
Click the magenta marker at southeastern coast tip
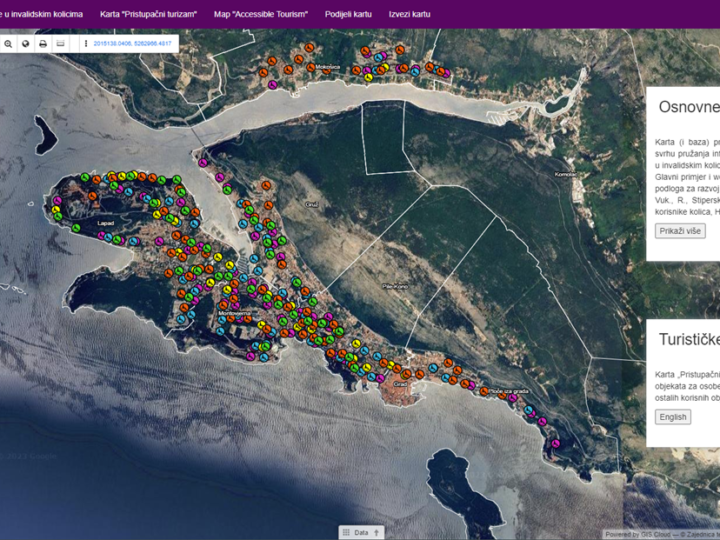pos(555,444)
